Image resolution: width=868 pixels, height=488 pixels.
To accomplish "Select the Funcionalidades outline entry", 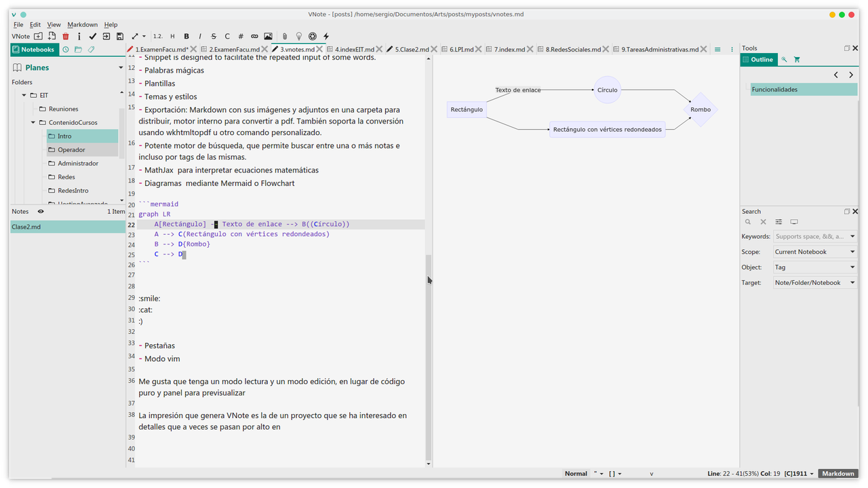I will tap(804, 90).
